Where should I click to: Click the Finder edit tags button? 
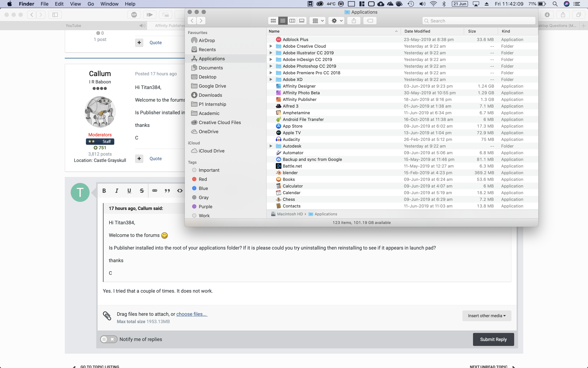370,21
